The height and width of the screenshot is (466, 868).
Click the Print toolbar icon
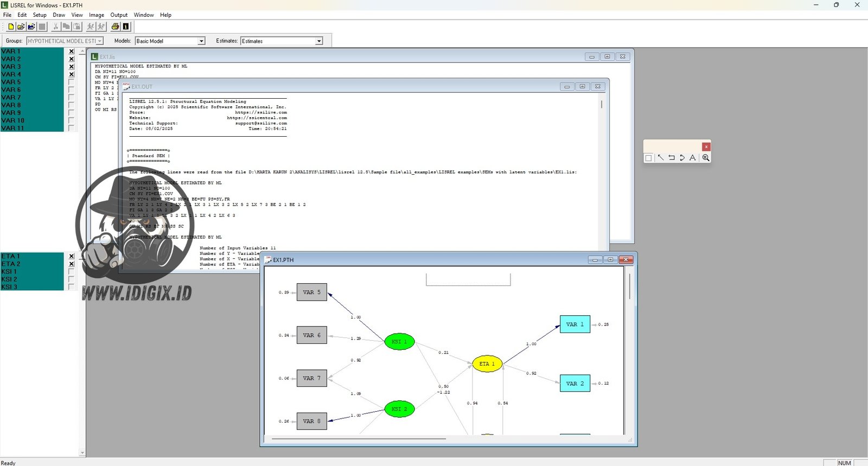(115, 27)
